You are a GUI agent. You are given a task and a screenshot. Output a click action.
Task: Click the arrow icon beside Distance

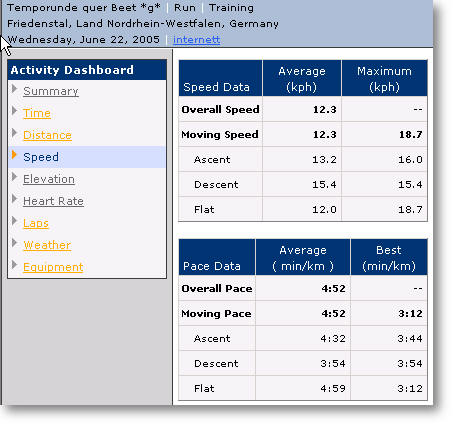pyautogui.click(x=14, y=133)
